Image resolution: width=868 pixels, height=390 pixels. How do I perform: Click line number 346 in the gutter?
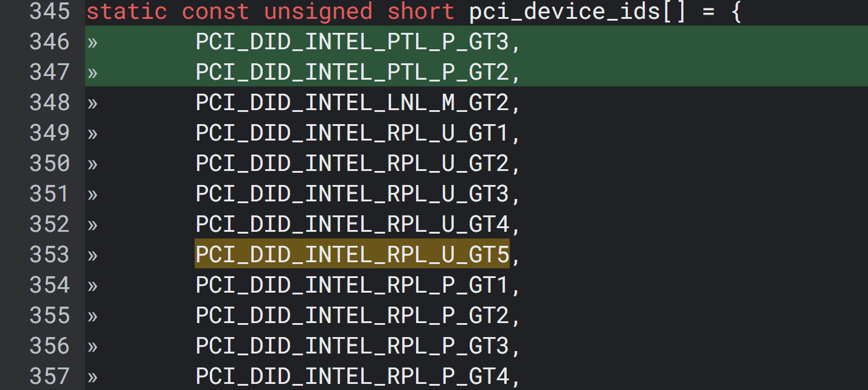coord(50,42)
